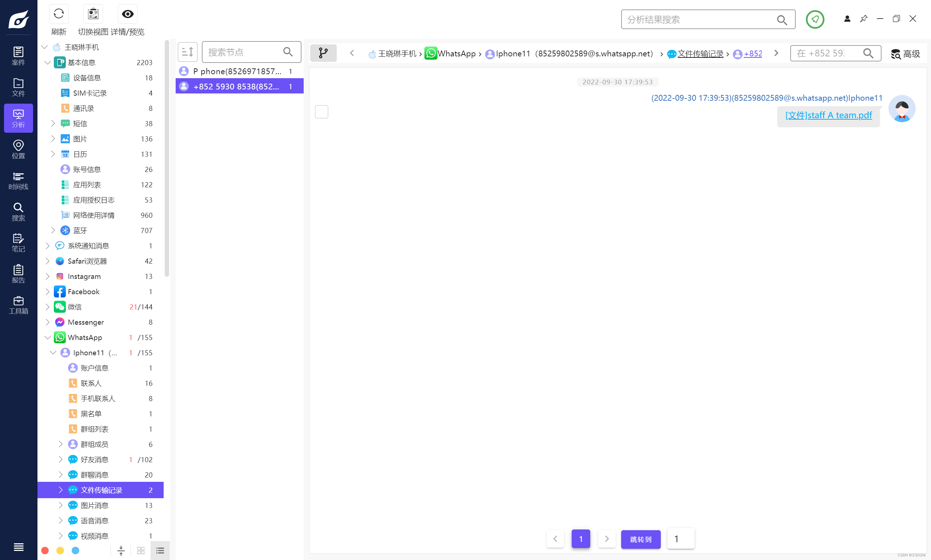The width and height of the screenshot is (931, 560).
Task: Select 群聊消息 in the tree
Action: click(94, 475)
